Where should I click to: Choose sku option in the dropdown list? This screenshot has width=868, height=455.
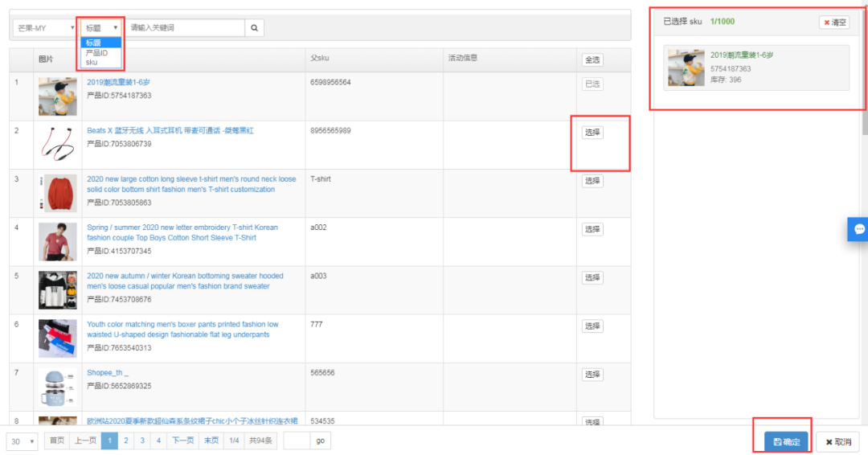[x=92, y=62]
